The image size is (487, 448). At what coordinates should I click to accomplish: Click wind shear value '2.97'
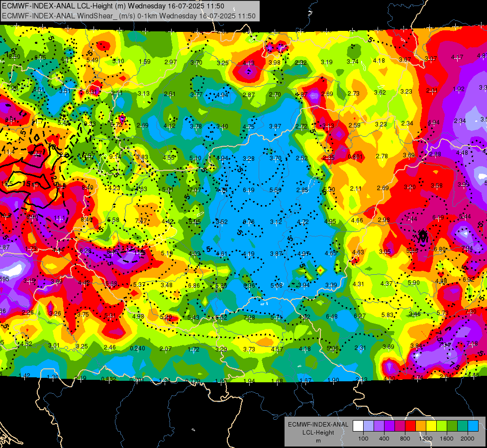tap(171, 62)
